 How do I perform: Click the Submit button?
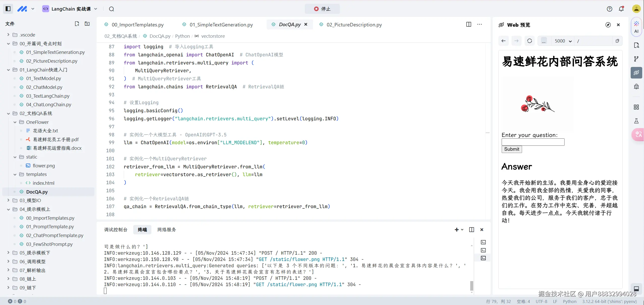[511, 149]
